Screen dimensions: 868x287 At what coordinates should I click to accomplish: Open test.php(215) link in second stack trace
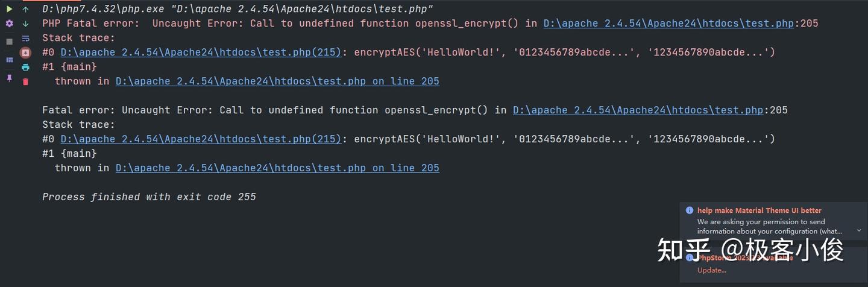201,139
